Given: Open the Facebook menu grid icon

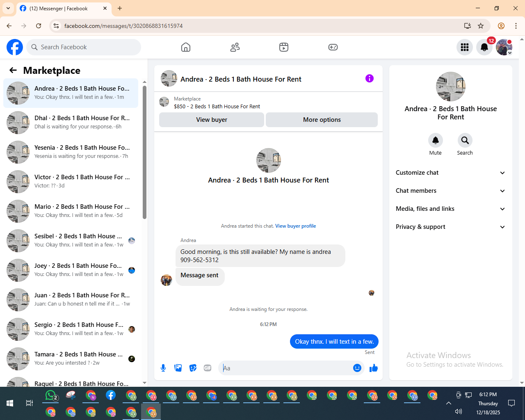Looking at the screenshot, I should coord(465,47).
